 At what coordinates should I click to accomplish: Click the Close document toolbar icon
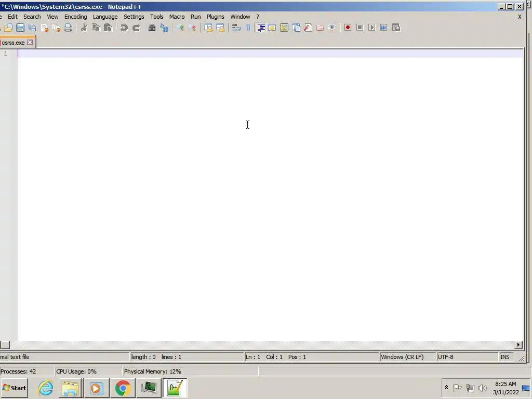pyautogui.click(x=45, y=28)
